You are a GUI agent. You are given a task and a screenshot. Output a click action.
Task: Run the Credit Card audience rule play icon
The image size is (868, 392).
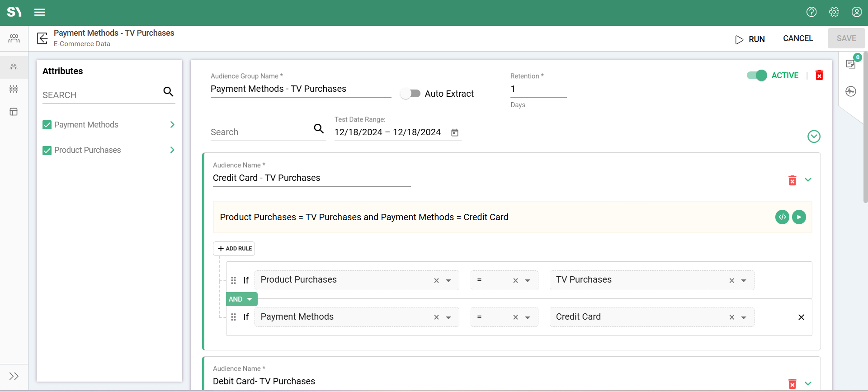pos(799,217)
